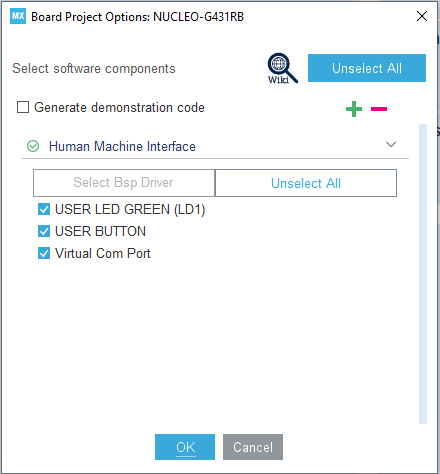Uncheck USER LED GREEN (LD1)

pyautogui.click(x=44, y=209)
